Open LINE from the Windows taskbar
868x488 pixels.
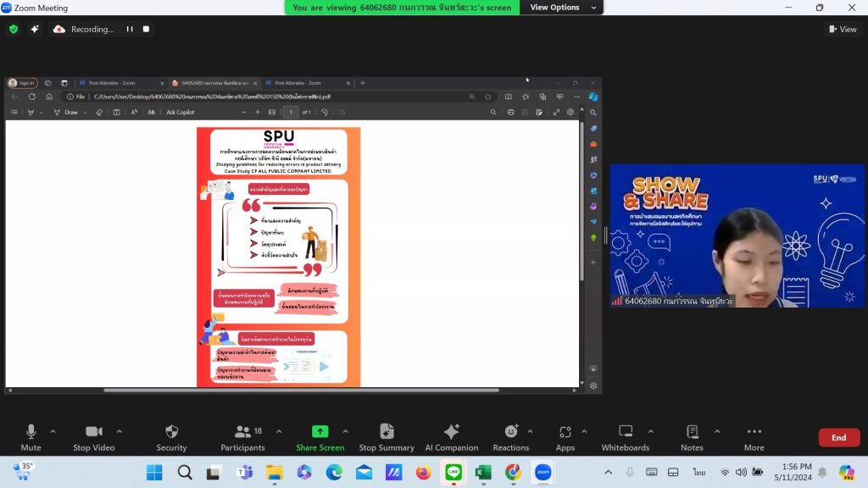pyautogui.click(x=453, y=472)
